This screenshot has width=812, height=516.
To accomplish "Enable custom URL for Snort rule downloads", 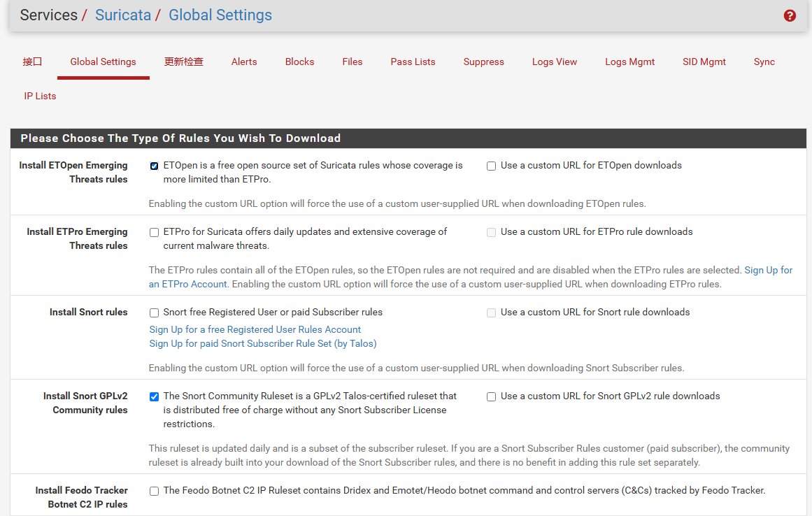I will click(x=491, y=312).
